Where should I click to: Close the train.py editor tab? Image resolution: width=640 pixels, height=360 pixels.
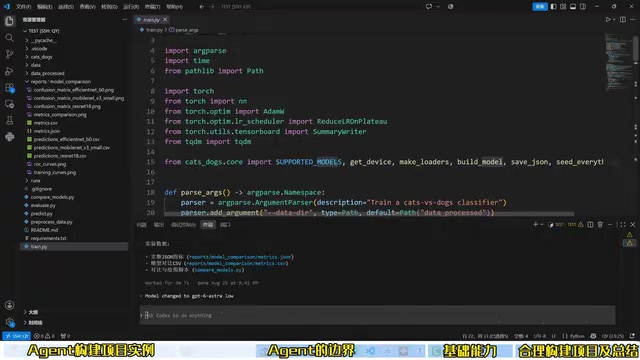(165, 20)
